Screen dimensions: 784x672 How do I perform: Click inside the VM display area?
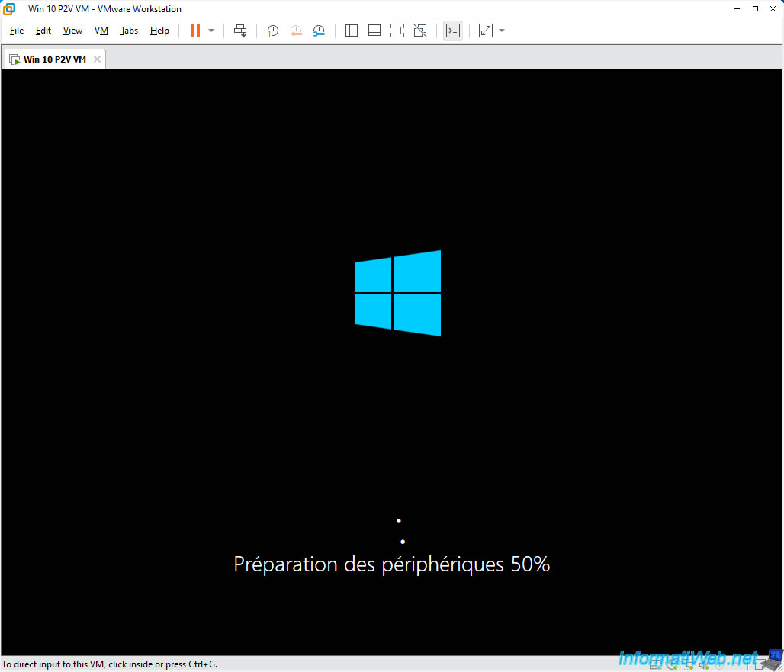pos(392,362)
